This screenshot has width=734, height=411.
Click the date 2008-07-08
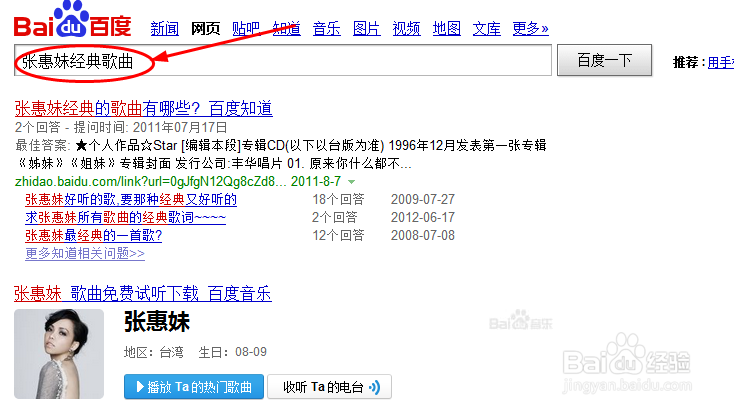pos(423,235)
